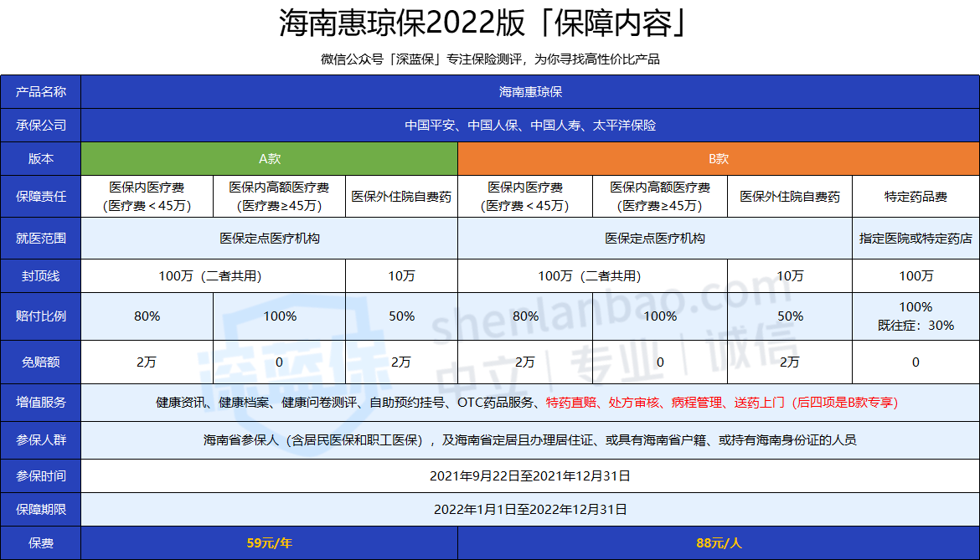Viewport: 980px width, 560px height.
Task: Select 医保内医疗费 (医疗费<45万) under A款
Action: (147, 196)
